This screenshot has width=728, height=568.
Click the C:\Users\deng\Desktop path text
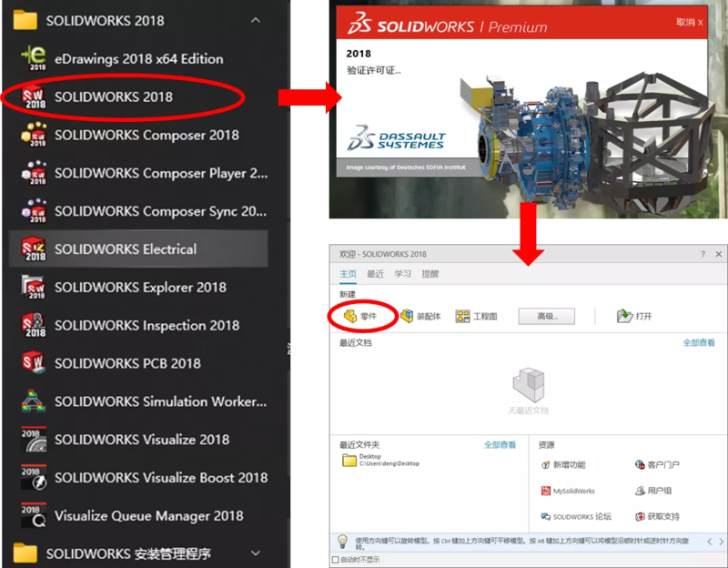pos(389,463)
